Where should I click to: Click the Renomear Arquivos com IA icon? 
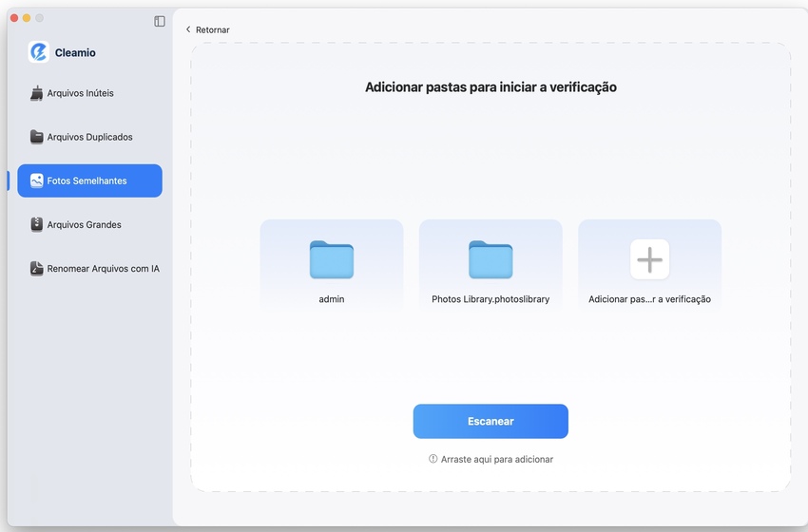pos(36,268)
